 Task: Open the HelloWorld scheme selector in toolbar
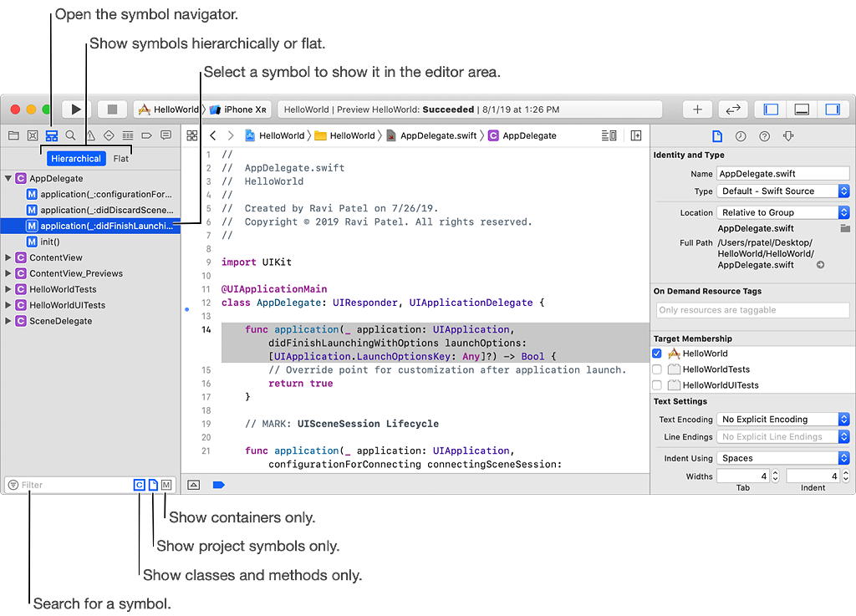pos(168,109)
